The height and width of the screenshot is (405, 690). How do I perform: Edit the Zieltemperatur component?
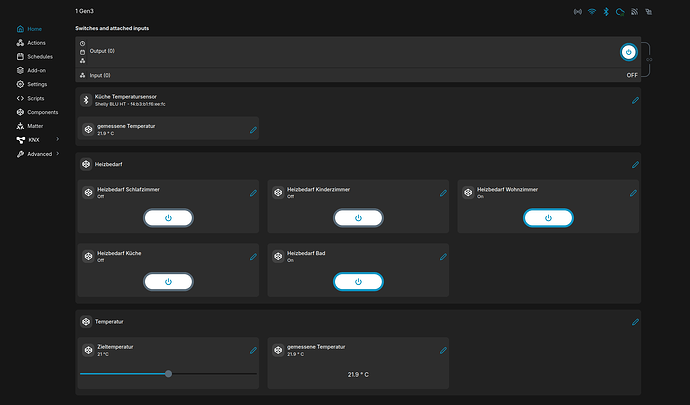[253, 350]
